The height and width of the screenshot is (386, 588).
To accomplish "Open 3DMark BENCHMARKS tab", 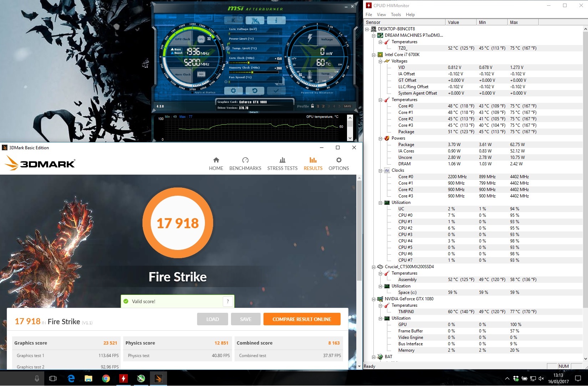I will 245,164.
